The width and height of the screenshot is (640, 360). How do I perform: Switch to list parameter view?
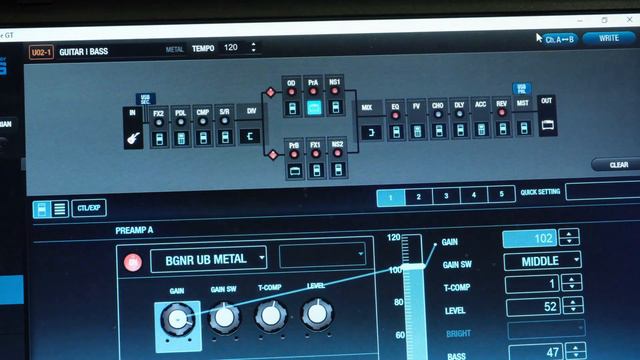point(60,209)
